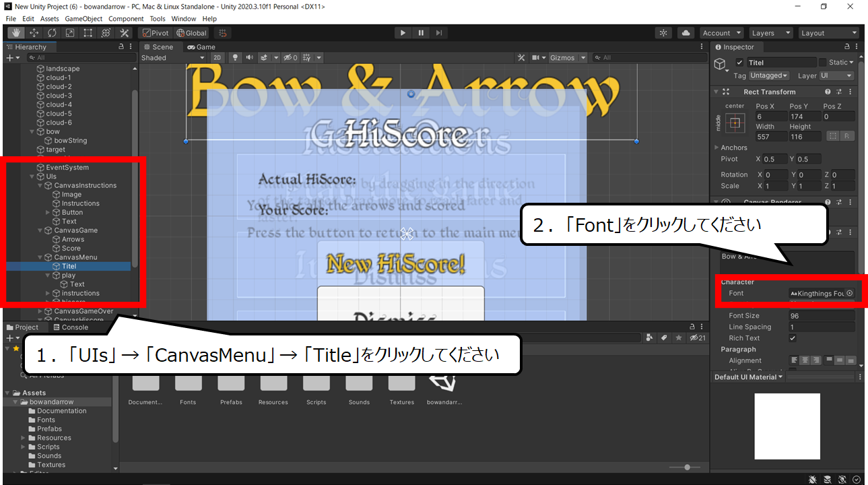Open Rect Transform presets icon

pyautogui.click(x=839, y=92)
